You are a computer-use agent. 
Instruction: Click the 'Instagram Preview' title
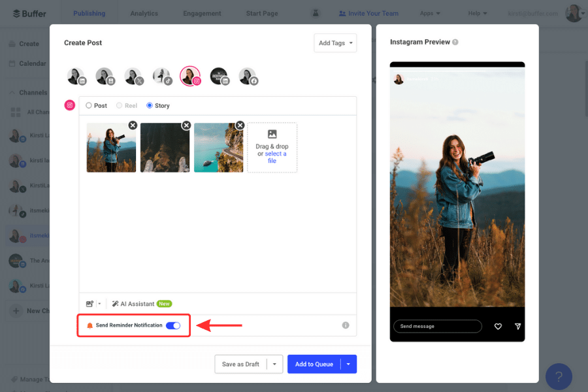[x=420, y=42]
